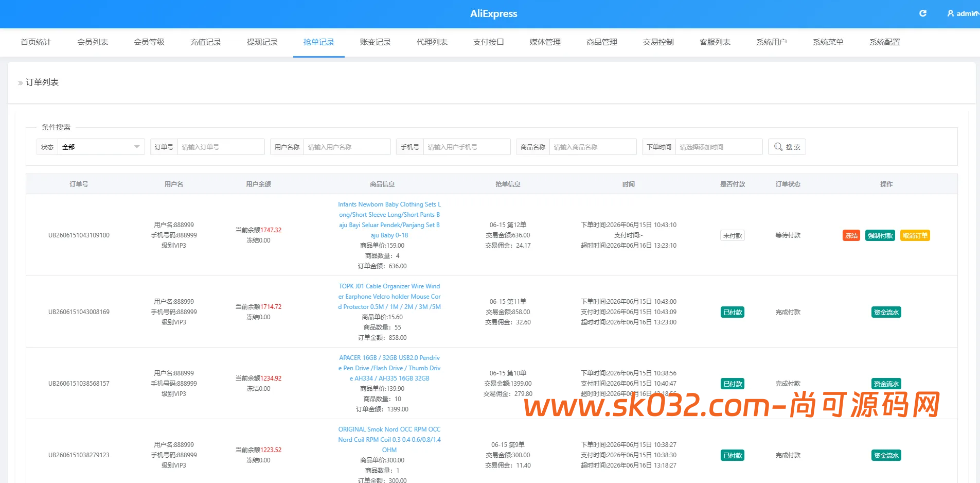Click 资金流水 for order UB2606151038568157
Viewport: 980px width, 483px height.
pos(886,384)
